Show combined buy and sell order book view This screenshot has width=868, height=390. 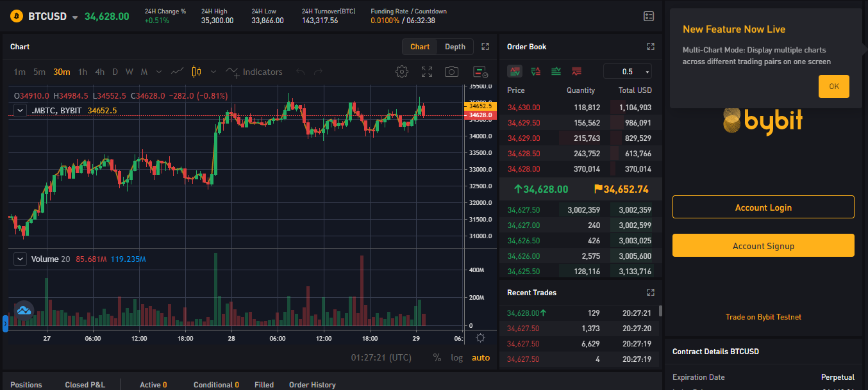tap(515, 72)
